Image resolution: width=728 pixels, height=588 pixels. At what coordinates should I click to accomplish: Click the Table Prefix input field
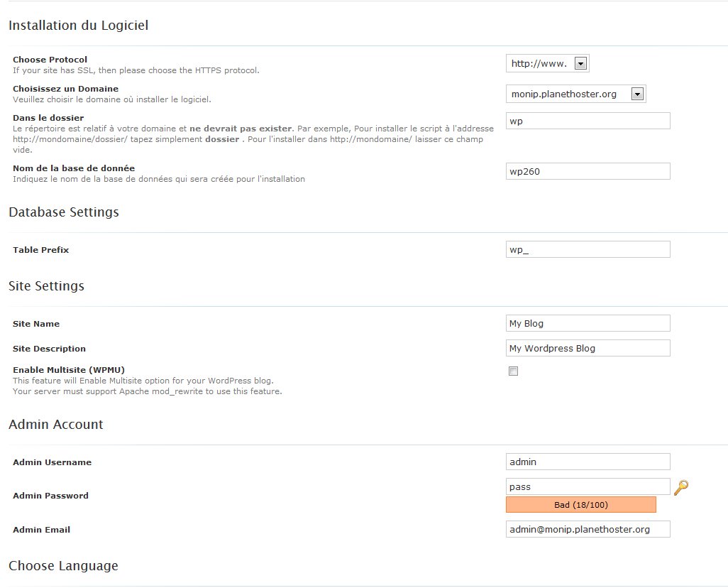[588, 249]
